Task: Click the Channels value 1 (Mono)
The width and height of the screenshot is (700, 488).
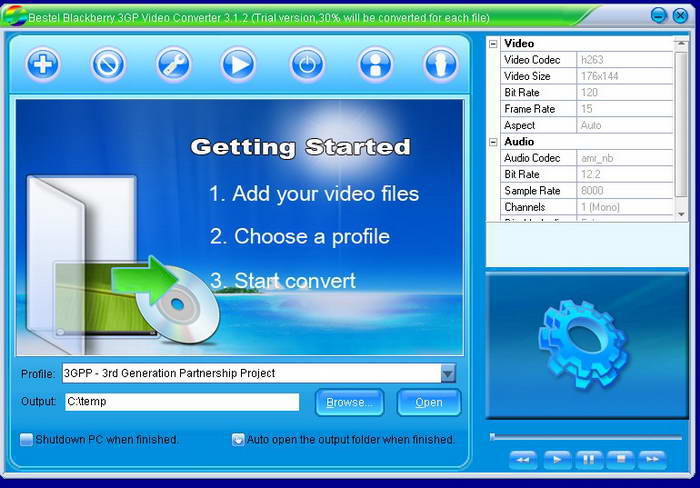Action: [625, 207]
